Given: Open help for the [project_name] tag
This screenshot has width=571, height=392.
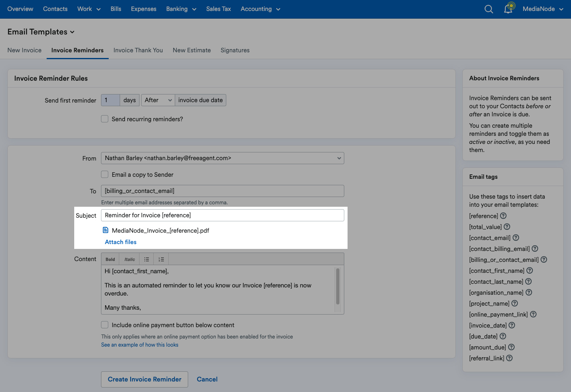Looking at the screenshot, I should tap(515, 304).
